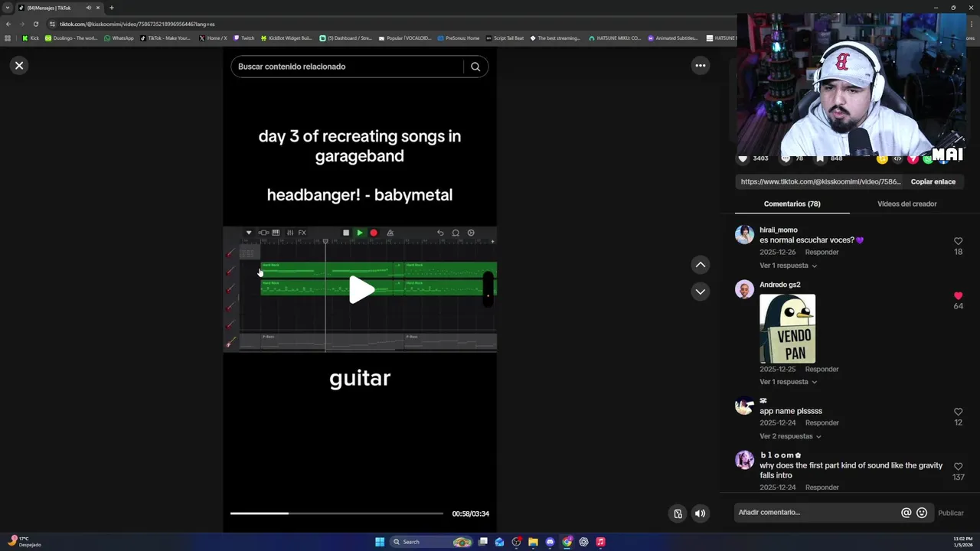Open the Task View taskbar icon
The image size is (980, 551).
coord(483,542)
